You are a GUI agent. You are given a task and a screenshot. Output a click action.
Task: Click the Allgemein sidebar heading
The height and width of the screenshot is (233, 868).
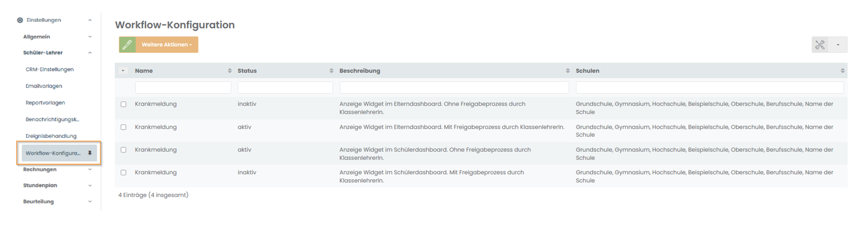[36, 37]
